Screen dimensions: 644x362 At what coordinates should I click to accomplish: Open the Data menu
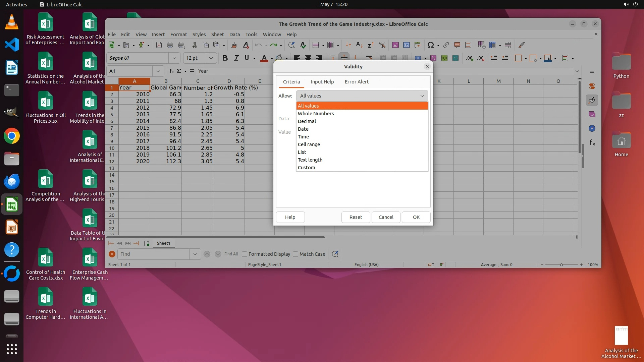(234, 35)
